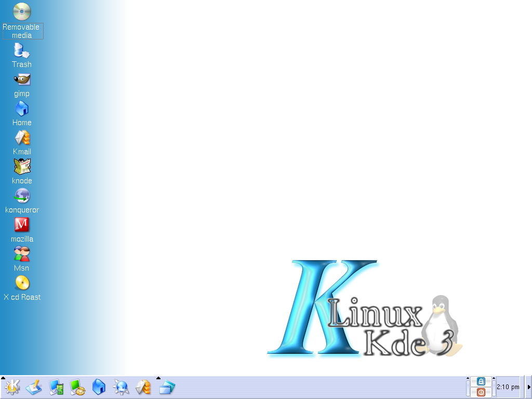The height and width of the screenshot is (399, 532).
Task: Open applet handle arrow beside window list icon
Action: tap(158, 378)
